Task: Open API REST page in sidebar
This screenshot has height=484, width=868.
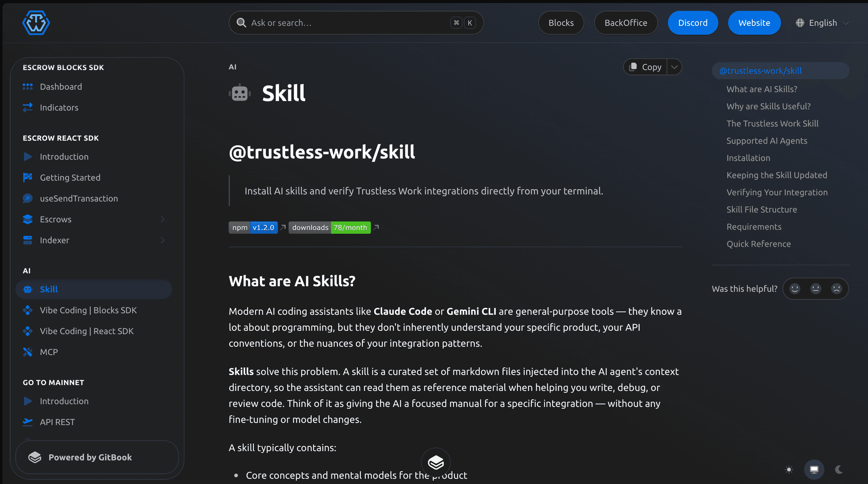Action: tap(94, 422)
